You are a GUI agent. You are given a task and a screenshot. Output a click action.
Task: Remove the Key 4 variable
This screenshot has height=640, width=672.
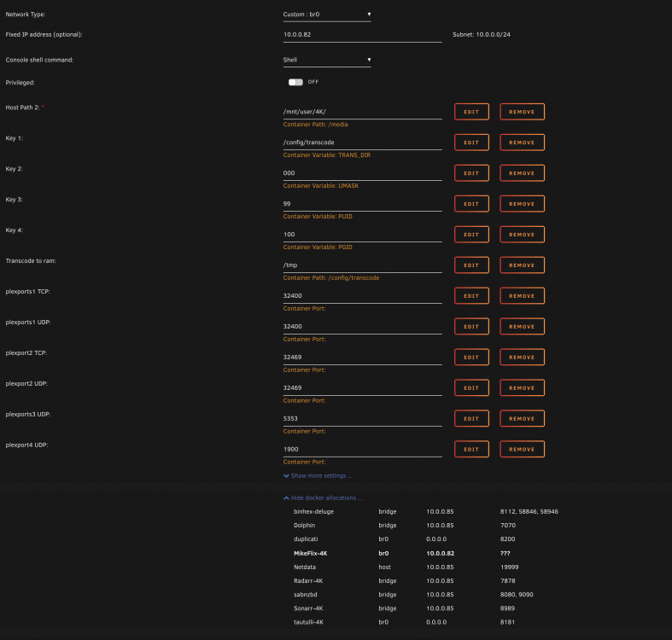(x=522, y=235)
